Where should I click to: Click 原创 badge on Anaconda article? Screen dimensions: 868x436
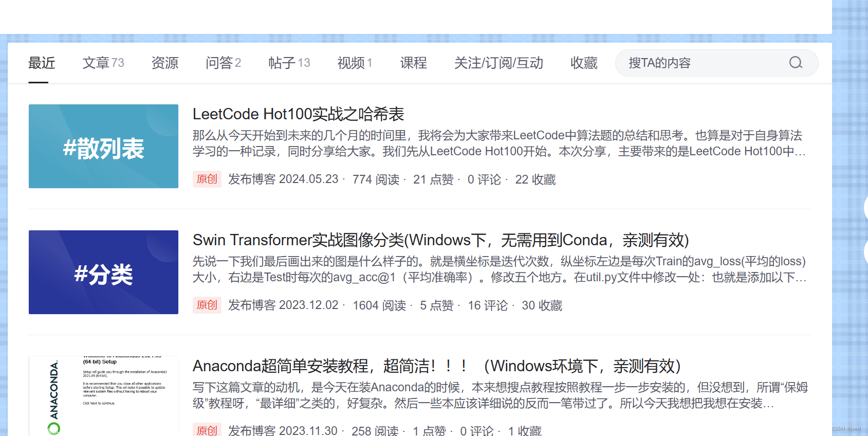[207, 430]
